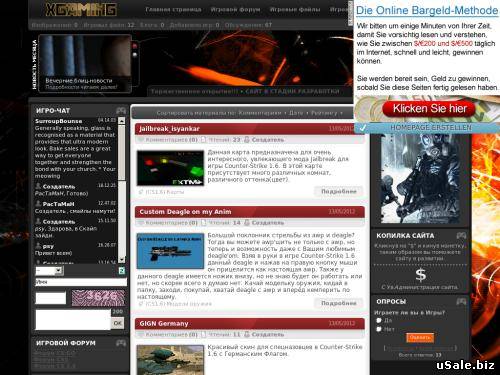Open the Jailbreak_isyankar map thumbnail

(170, 168)
